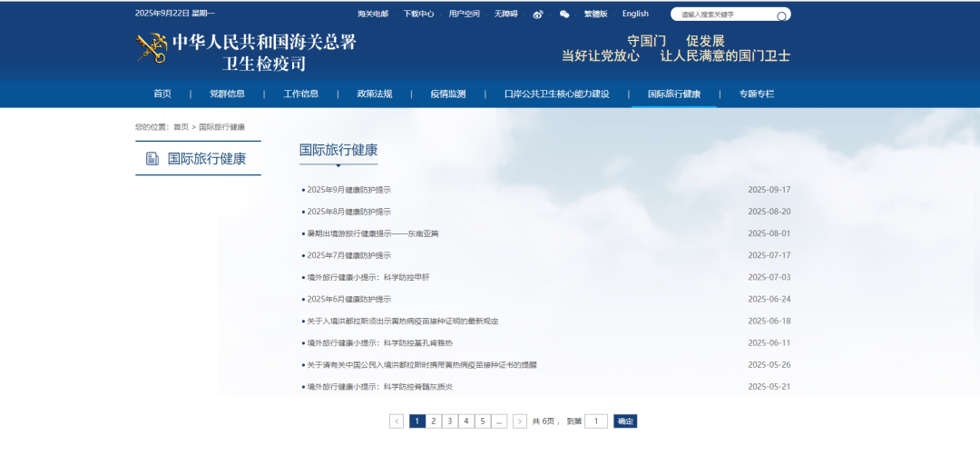Select 国际旅行健康 navigation tab
The width and height of the screenshot is (980, 466).
coord(673,94)
